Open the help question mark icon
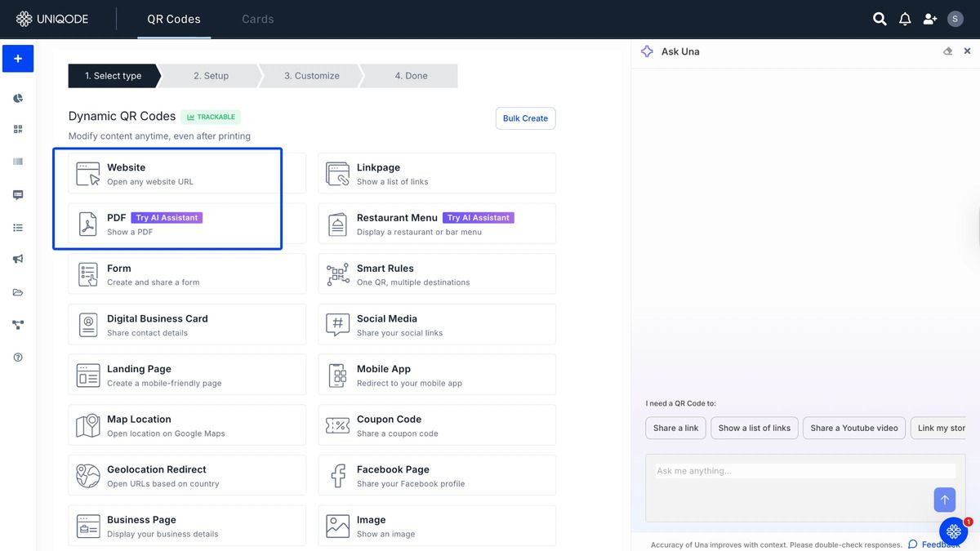Screen dimensions: 980x551 click(18, 358)
